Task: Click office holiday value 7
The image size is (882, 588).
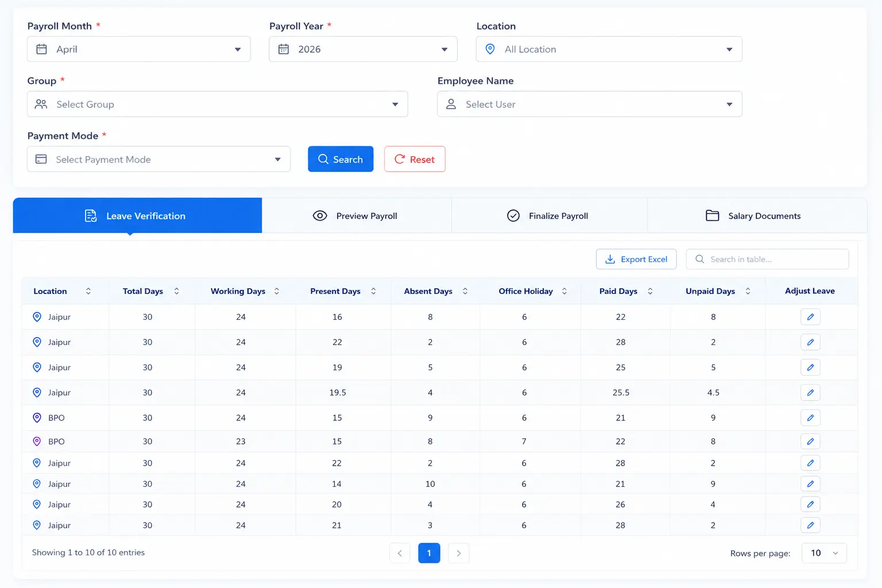Action: (x=524, y=442)
